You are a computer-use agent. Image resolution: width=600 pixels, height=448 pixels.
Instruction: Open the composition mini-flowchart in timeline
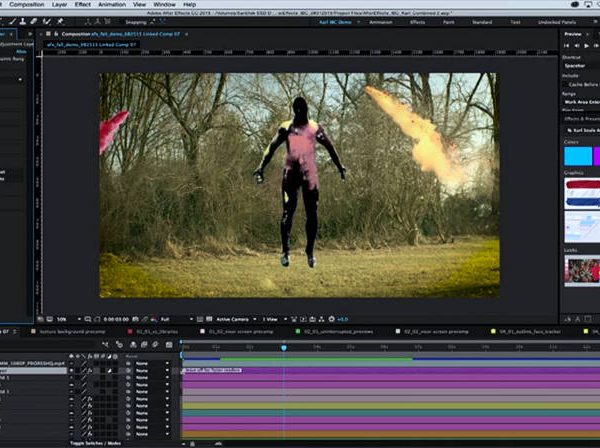pyautogui.click(x=105, y=345)
